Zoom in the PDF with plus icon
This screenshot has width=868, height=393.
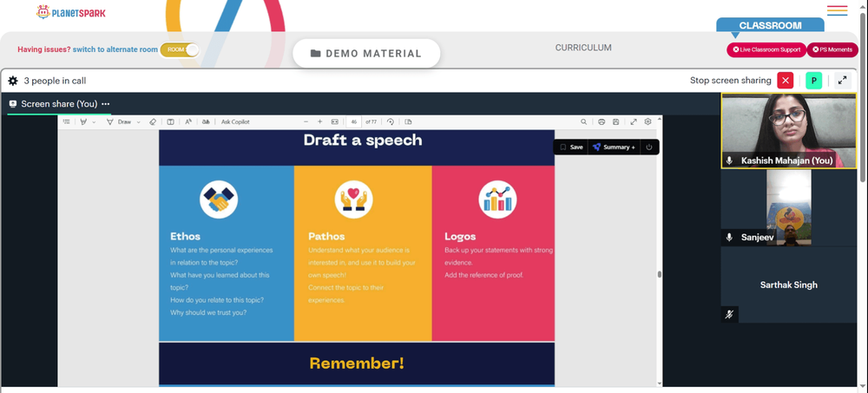point(319,121)
